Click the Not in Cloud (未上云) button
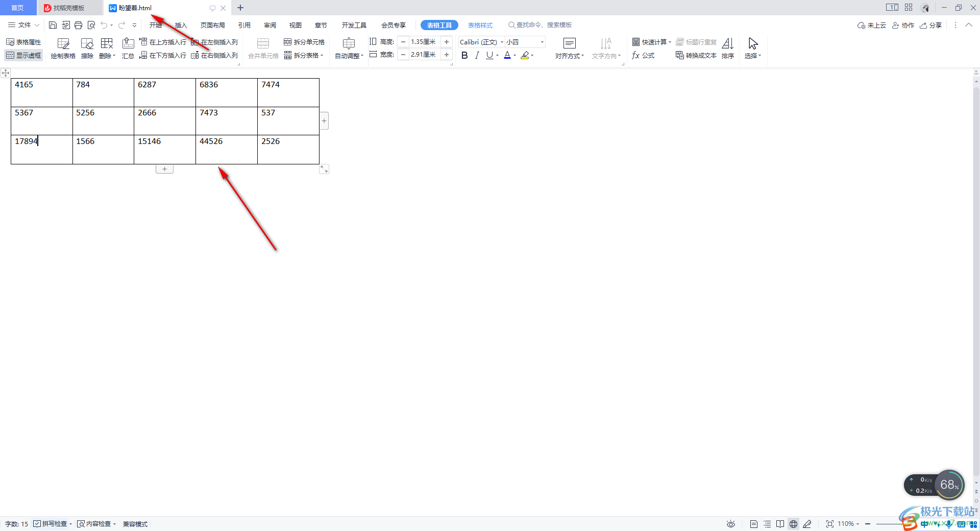 click(x=872, y=25)
